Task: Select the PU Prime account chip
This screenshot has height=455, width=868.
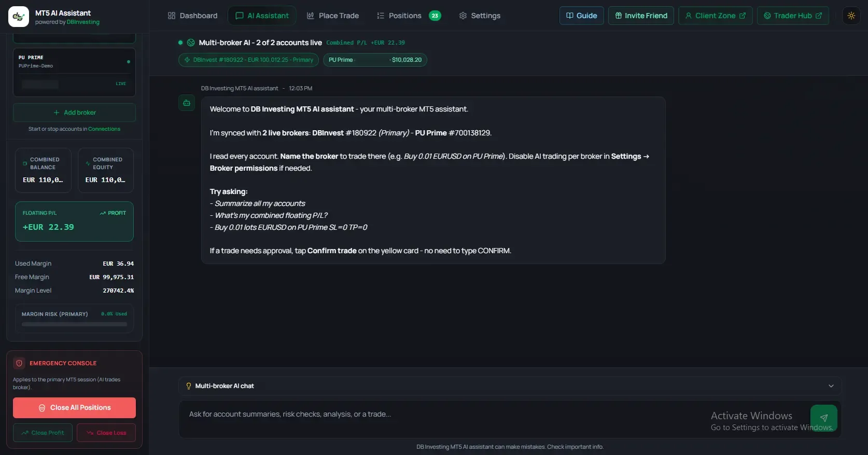Action: point(375,60)
